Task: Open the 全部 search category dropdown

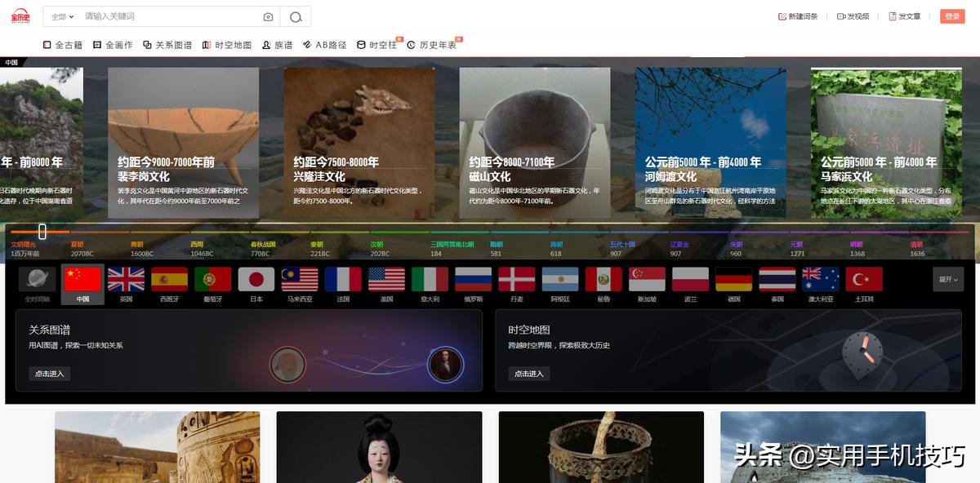Action: coord(61,16)
